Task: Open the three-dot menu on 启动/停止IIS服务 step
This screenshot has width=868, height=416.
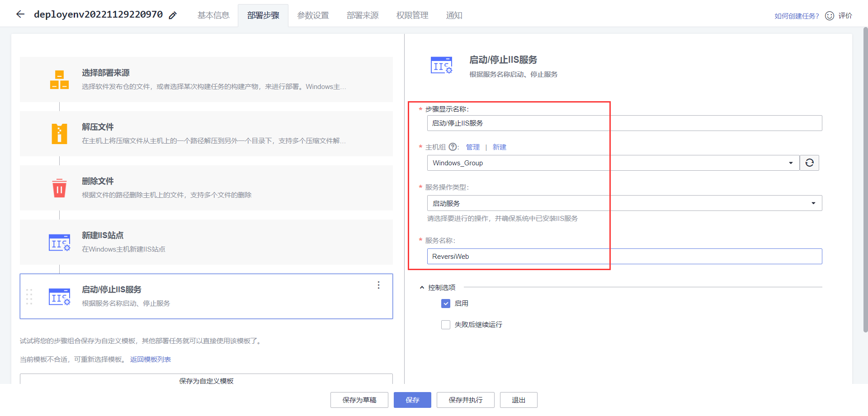Action: [x=378, y=285]
